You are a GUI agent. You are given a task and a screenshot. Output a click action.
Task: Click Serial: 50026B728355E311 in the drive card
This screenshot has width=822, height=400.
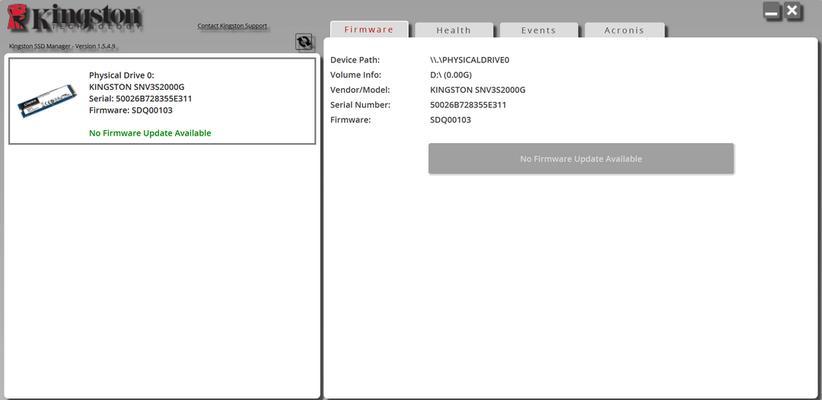(140, 99)
